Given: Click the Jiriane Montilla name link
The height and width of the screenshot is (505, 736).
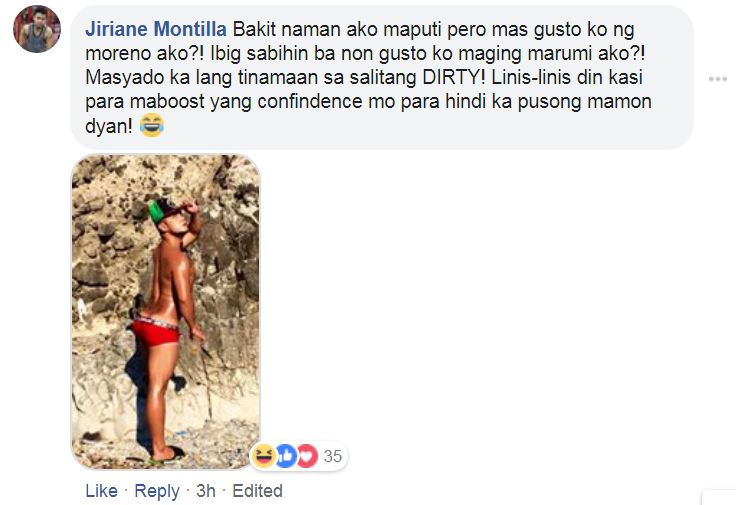Looking at the screenshot, I should [x=156, y=30].
